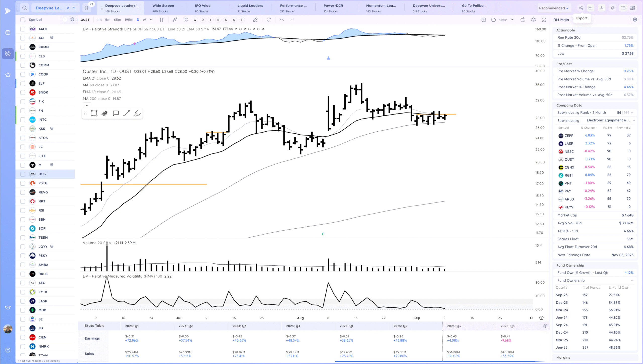Viewport: 643px width, 364px height.
Task: Click the earnings E marker on chart
Action: click(x=323, y=234)
